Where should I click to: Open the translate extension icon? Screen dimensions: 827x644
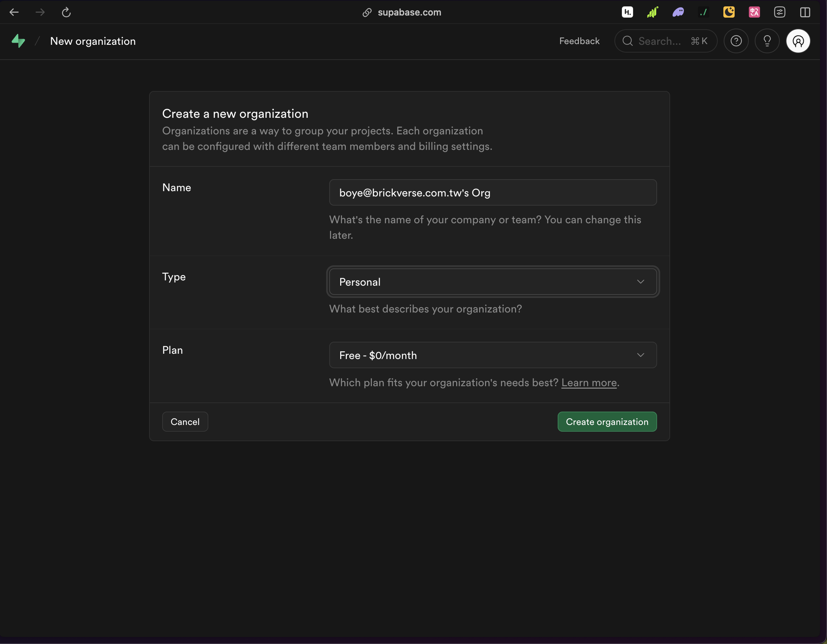click(x=754, y=12)
